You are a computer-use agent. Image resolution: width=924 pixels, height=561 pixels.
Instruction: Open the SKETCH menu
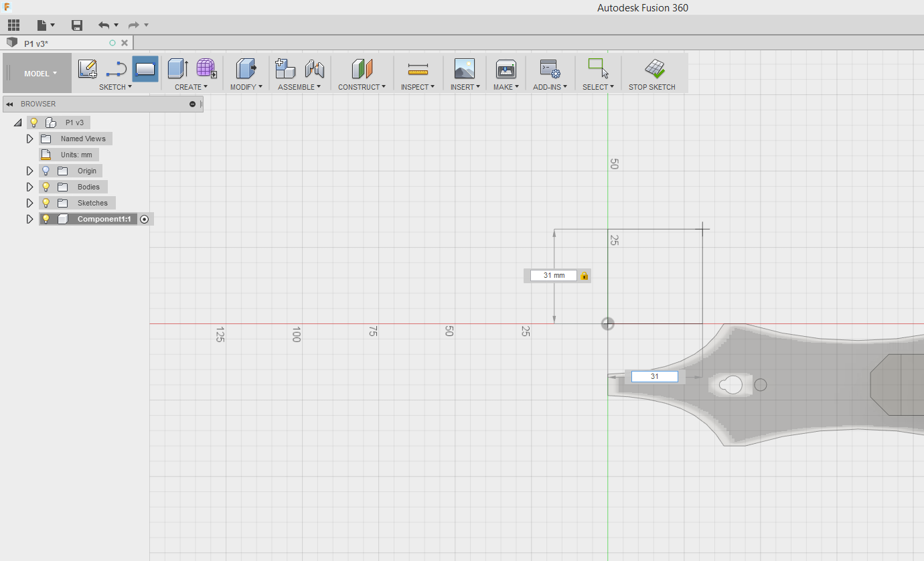point(115,87)
